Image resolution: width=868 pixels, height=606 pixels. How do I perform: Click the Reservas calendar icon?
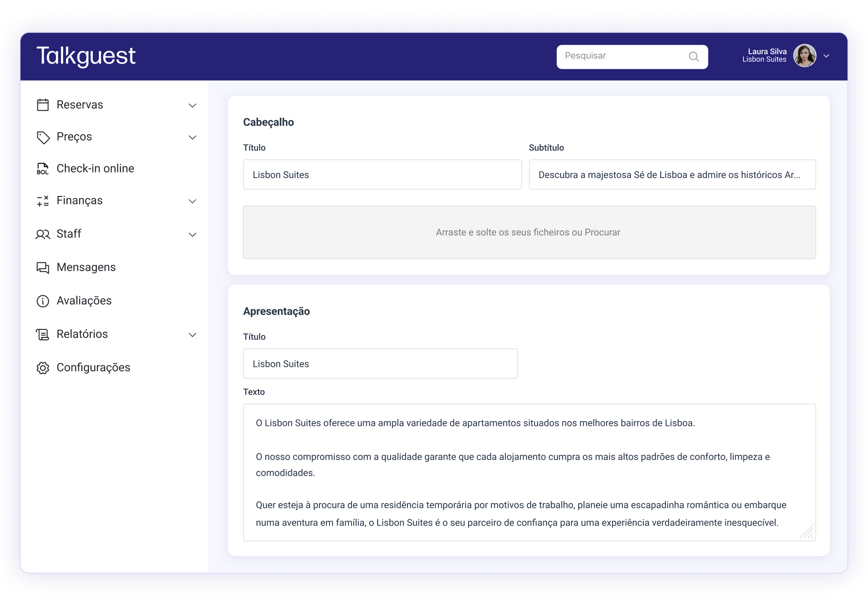(43, 105)
